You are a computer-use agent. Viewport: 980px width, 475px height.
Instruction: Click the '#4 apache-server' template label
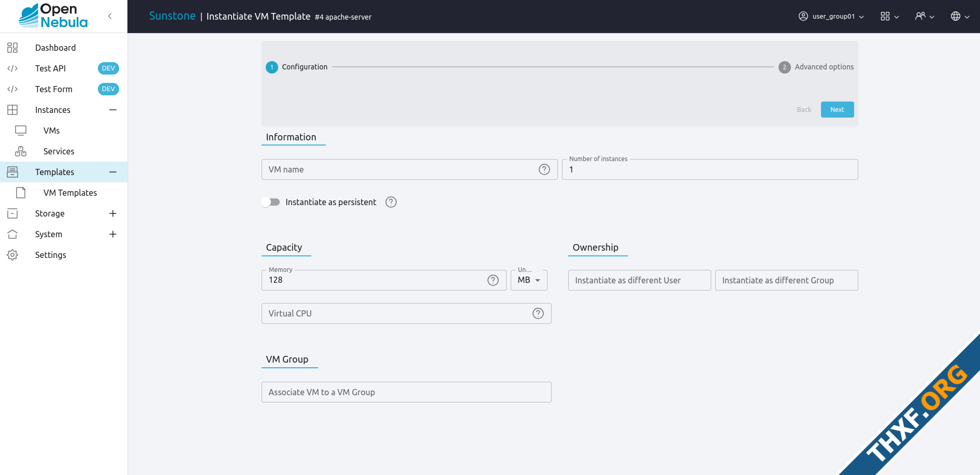(x=343, y=17)
